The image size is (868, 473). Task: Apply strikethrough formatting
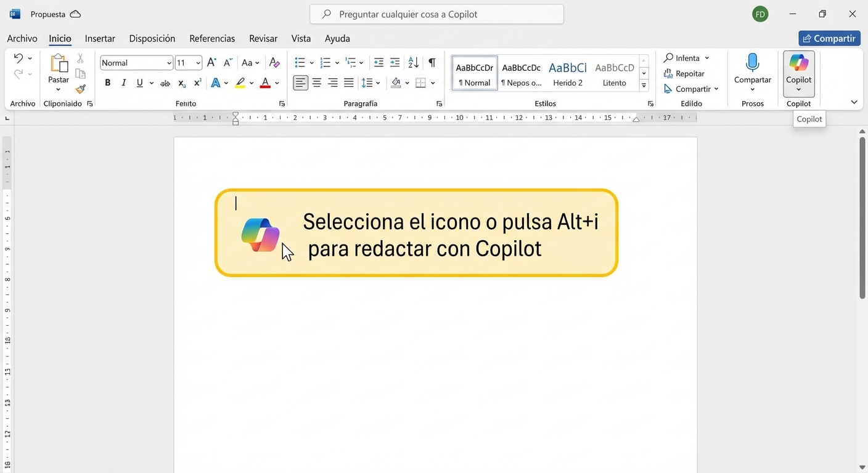(165, 82)
